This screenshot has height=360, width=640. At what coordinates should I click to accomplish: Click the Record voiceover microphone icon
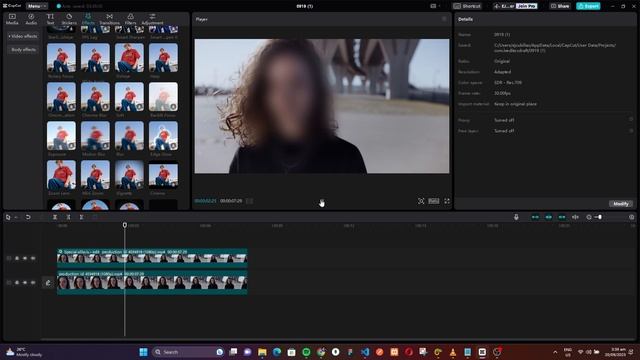516,217
